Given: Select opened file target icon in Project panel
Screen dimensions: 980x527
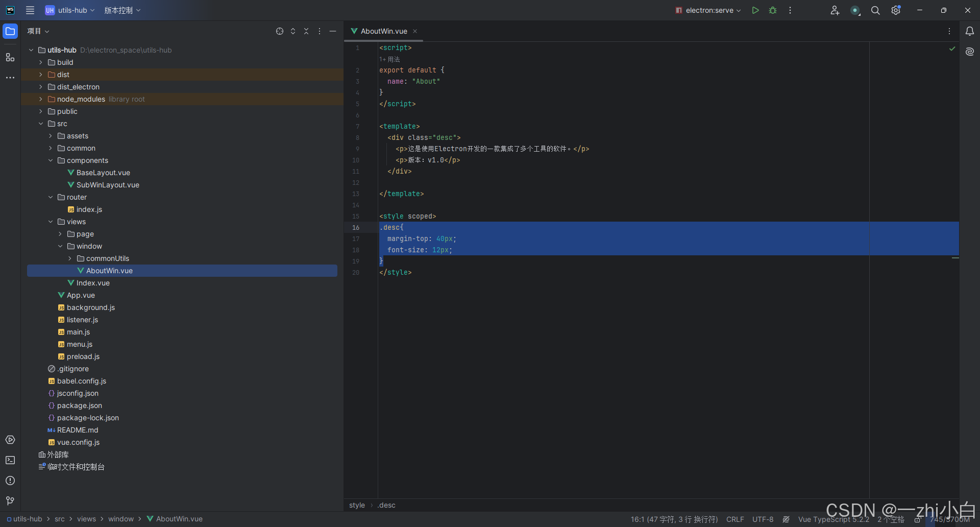Looking at the screenshot, I should (280, 31).
